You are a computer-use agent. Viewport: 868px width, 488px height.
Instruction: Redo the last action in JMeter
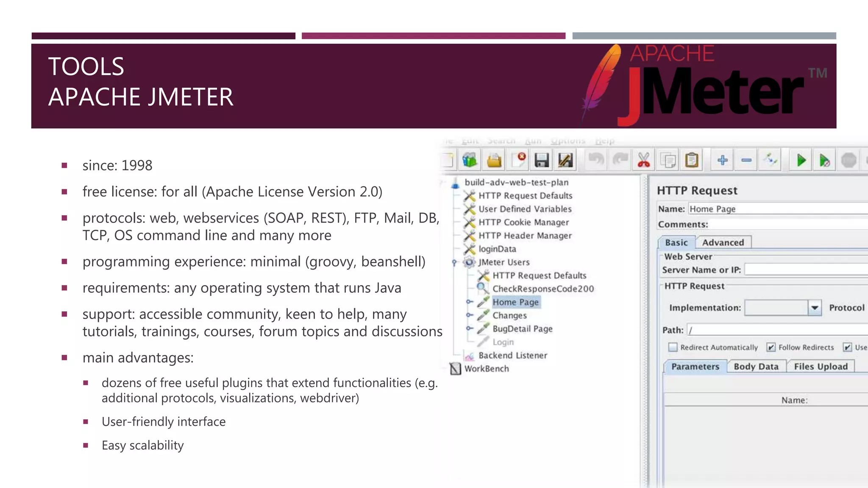(620, 161)
